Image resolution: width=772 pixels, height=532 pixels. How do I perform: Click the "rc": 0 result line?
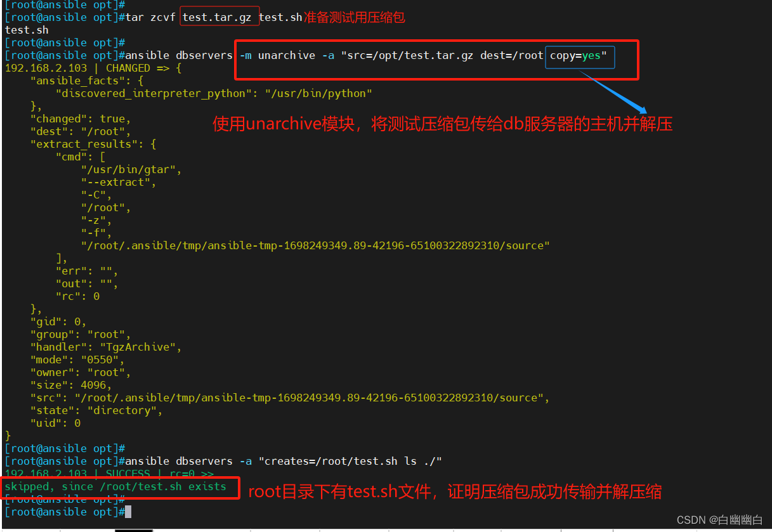coord(77,296)
